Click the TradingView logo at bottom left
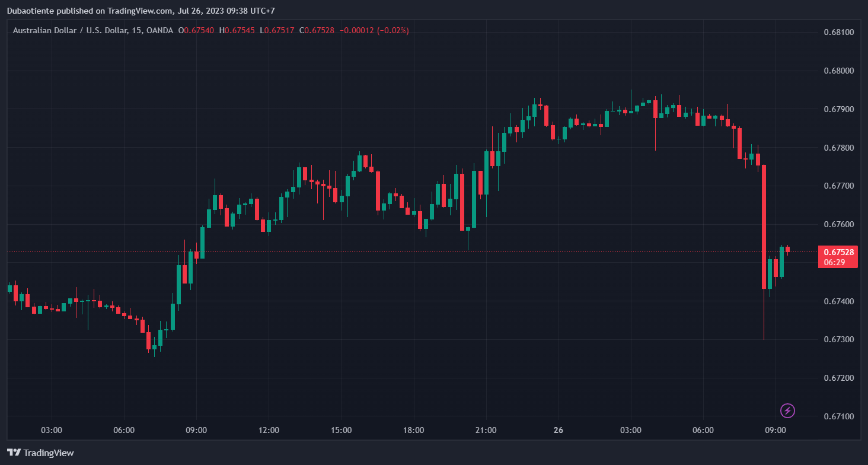 tap(40, 453)
